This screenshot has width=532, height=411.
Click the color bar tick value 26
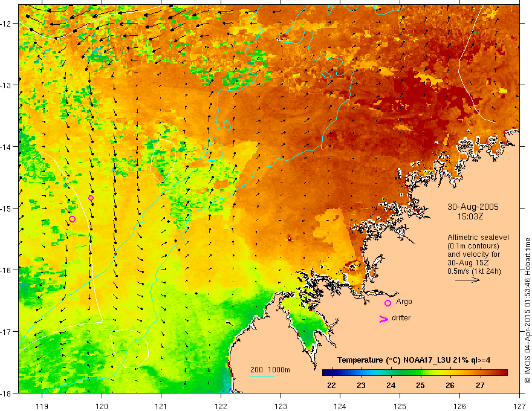tap(450, 385)
